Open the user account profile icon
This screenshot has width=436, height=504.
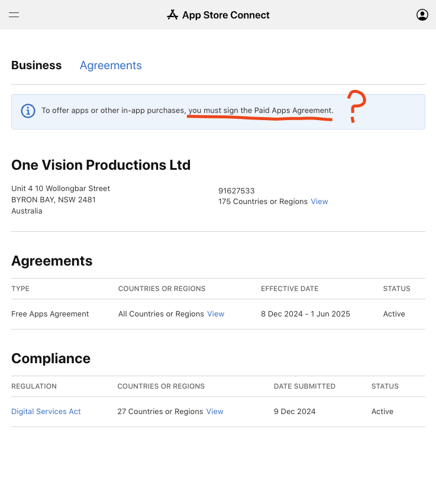pos(422,15)
